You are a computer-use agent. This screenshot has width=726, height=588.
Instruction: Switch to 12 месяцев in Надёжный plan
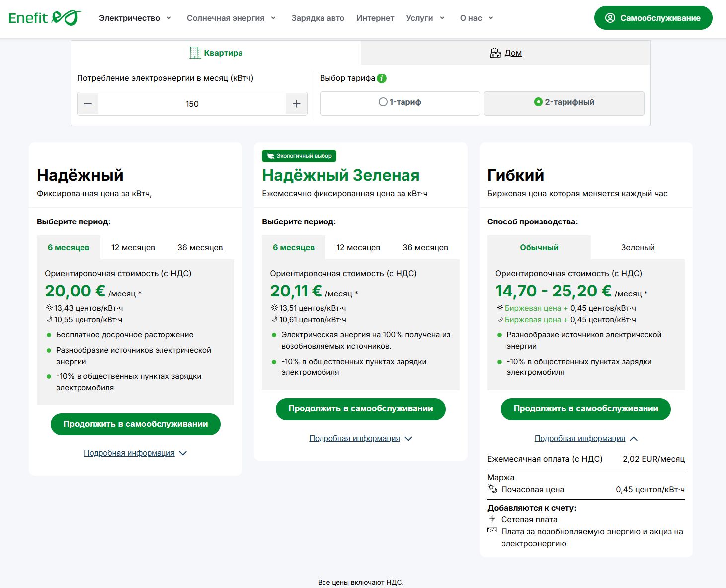tap(133, 247)
